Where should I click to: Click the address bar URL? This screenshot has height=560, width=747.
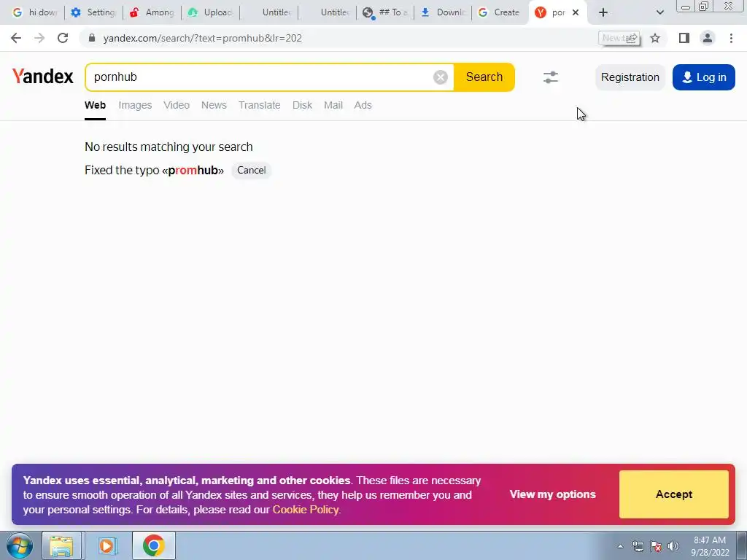[203, 38]
